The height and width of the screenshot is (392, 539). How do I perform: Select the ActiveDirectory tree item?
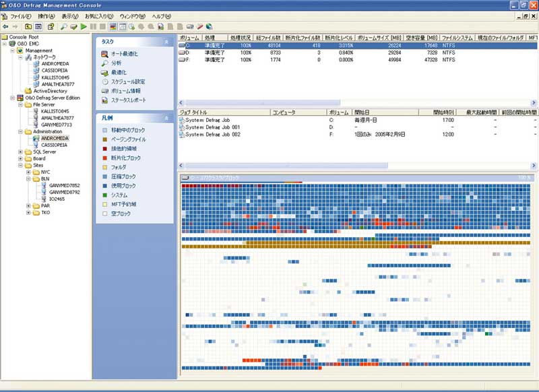[x=50, y=91]
